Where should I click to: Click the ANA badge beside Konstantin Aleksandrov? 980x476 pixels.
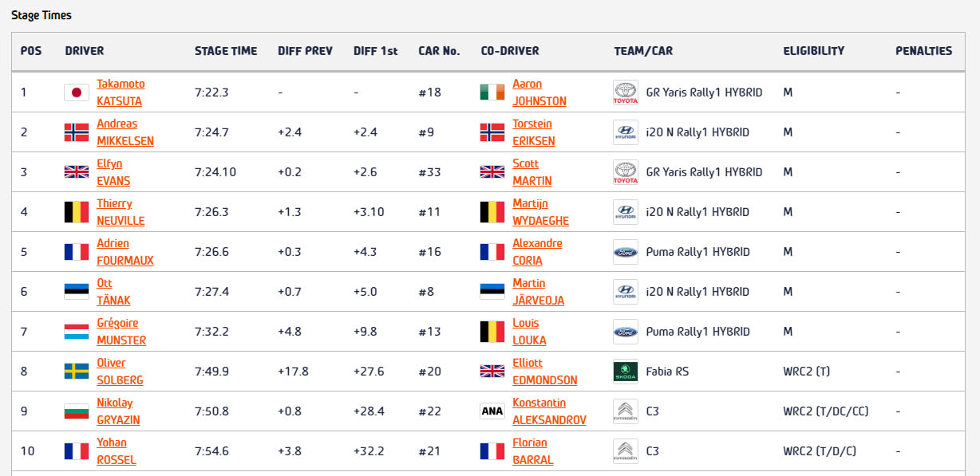pyautogui.click(x=492, y=411)
